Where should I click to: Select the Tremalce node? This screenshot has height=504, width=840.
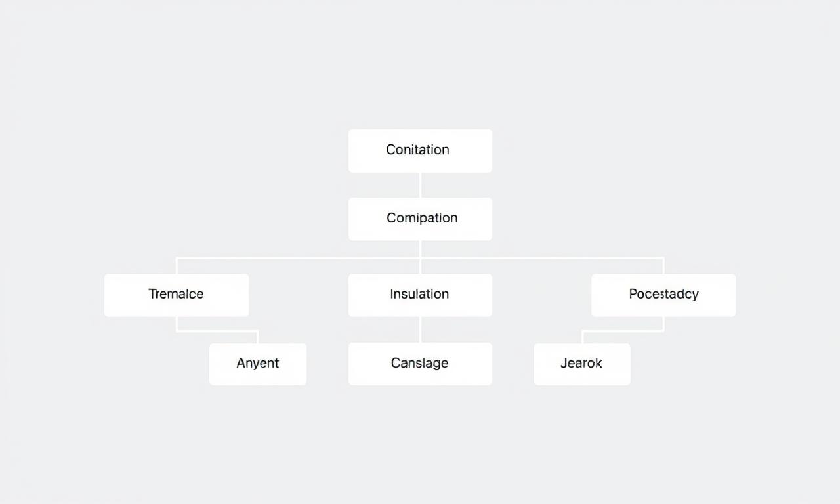coord(176,295)
